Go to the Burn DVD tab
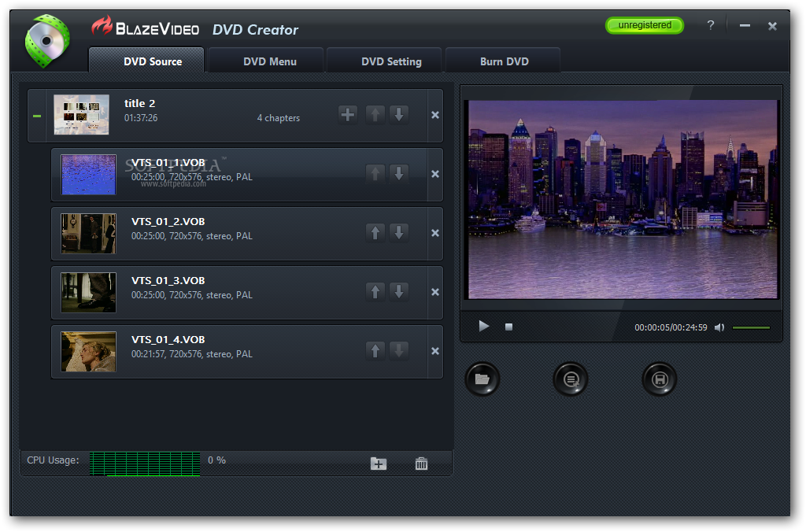This screenshot has height=532, width=806. [x=503, y=60]
